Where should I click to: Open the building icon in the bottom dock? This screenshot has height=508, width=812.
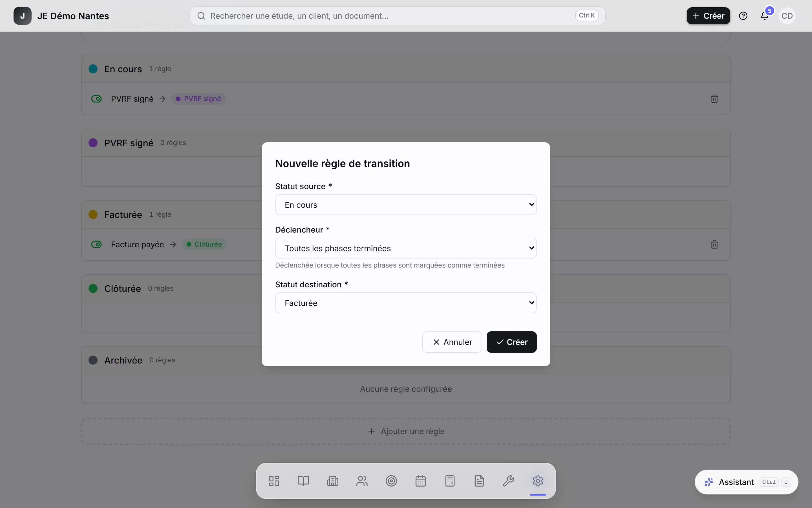click(332, 481)
